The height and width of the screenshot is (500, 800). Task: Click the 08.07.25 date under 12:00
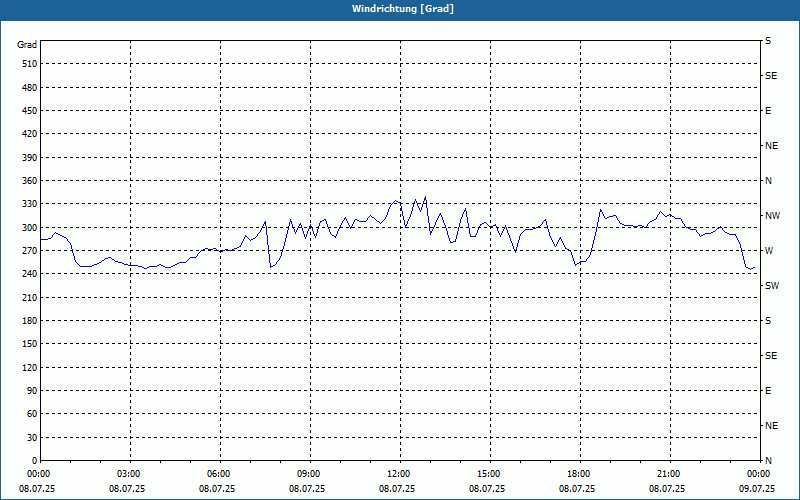point(397,489)
